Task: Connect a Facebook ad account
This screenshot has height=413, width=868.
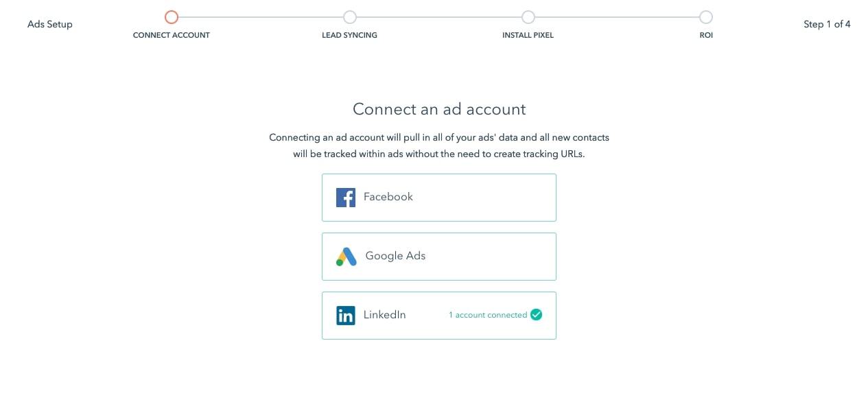Action: coord(439,198)
